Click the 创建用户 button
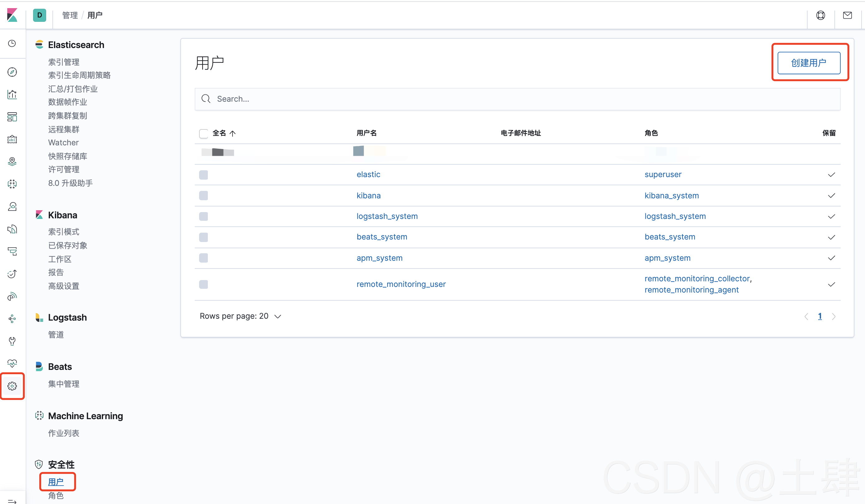The image size is (865, 504). 809,63
